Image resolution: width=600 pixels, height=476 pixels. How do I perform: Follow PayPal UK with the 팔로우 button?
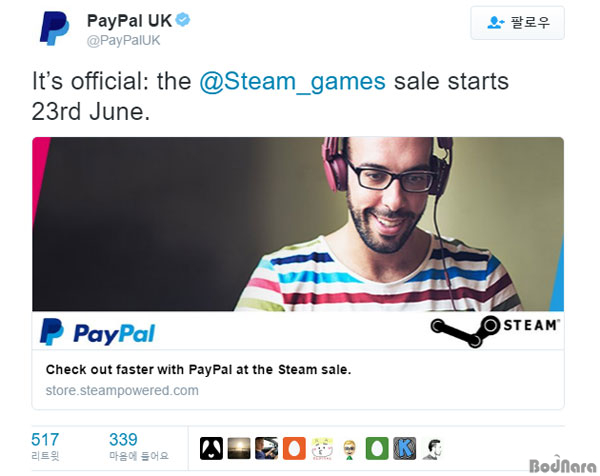[x=517, y=23]
